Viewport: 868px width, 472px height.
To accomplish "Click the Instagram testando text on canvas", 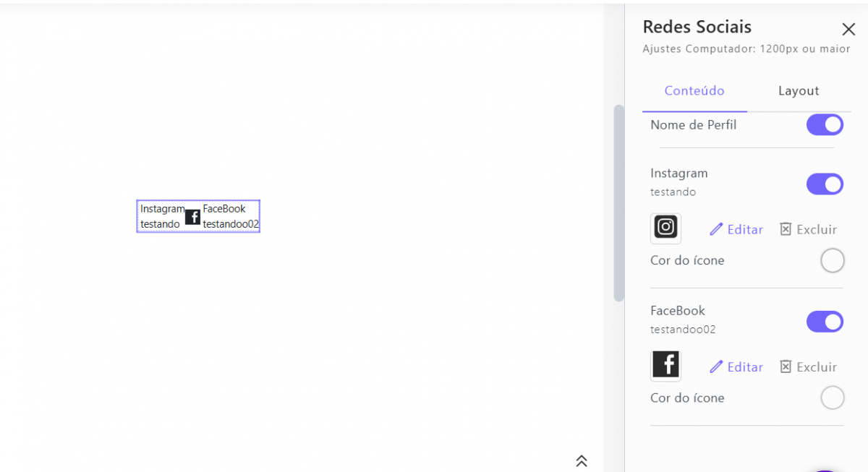I will click(x=161, y=216).
